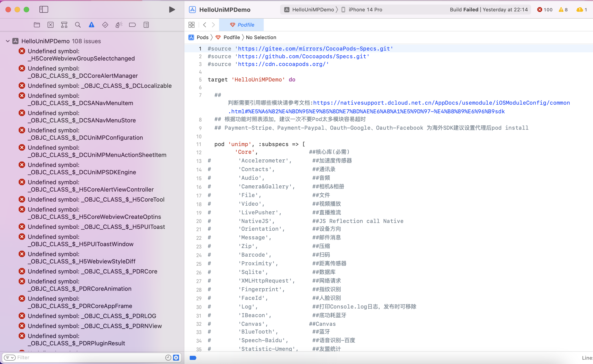Click line number 11 in gutter

(x=199, y=144)
